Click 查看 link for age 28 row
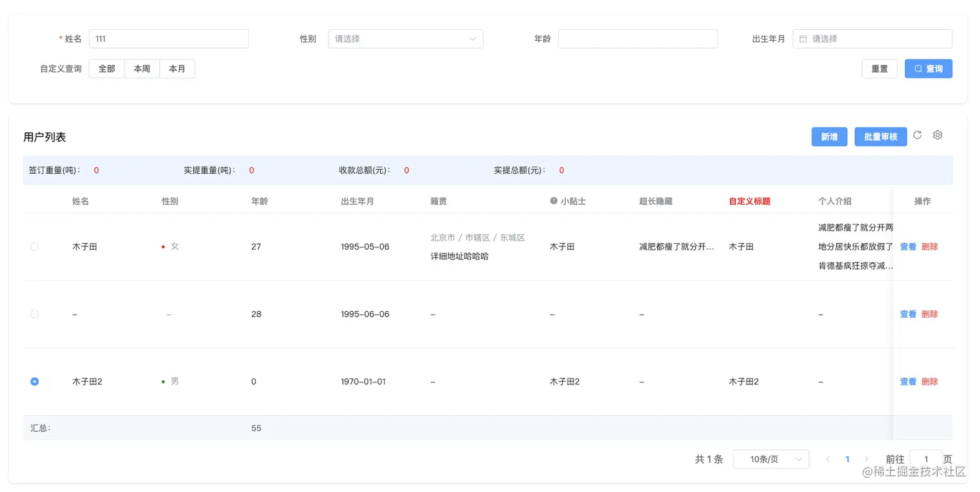980x492 pixels. 908,314
